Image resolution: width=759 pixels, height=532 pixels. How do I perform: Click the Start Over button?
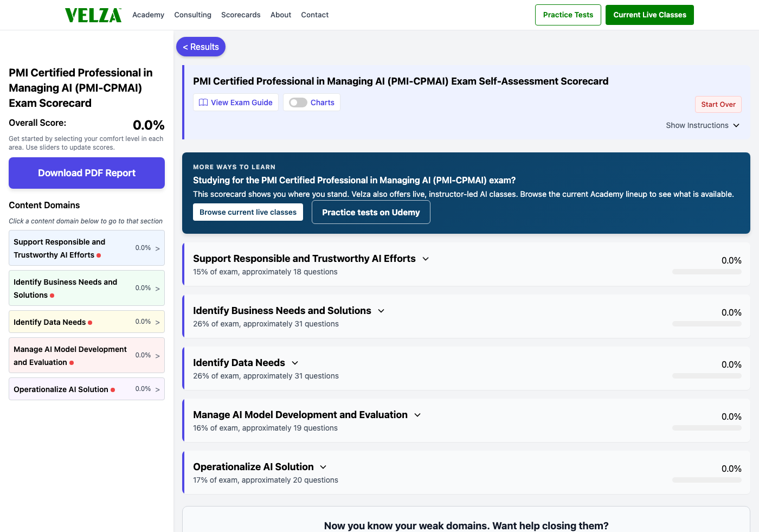(x=718, y=104)
